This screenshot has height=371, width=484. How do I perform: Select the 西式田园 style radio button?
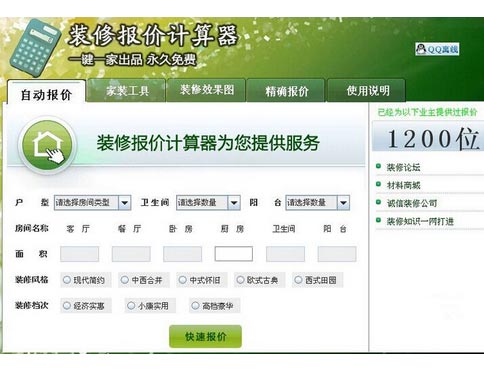298,280
